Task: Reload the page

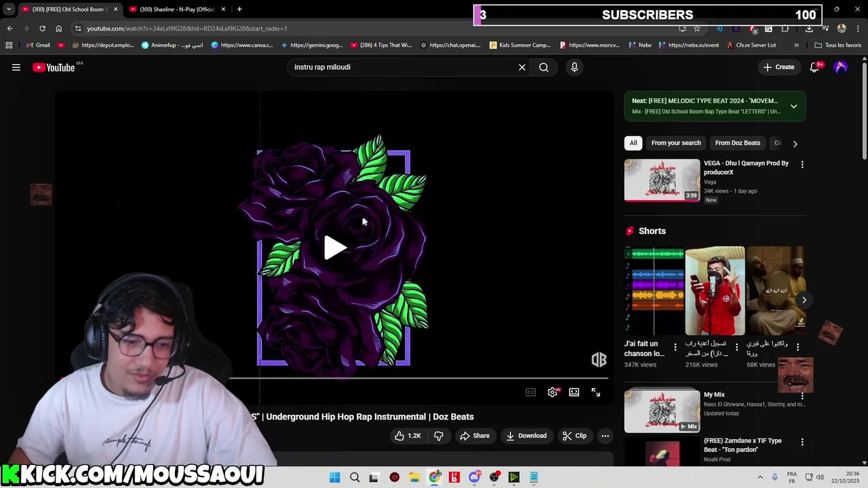Action: click(42, 28)
